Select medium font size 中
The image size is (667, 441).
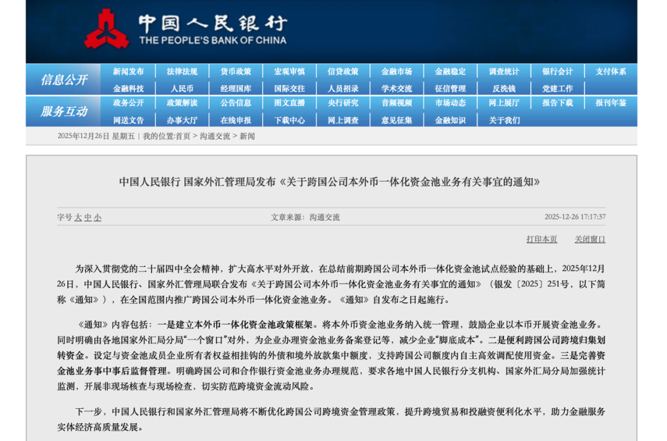(x=87, y=217)
